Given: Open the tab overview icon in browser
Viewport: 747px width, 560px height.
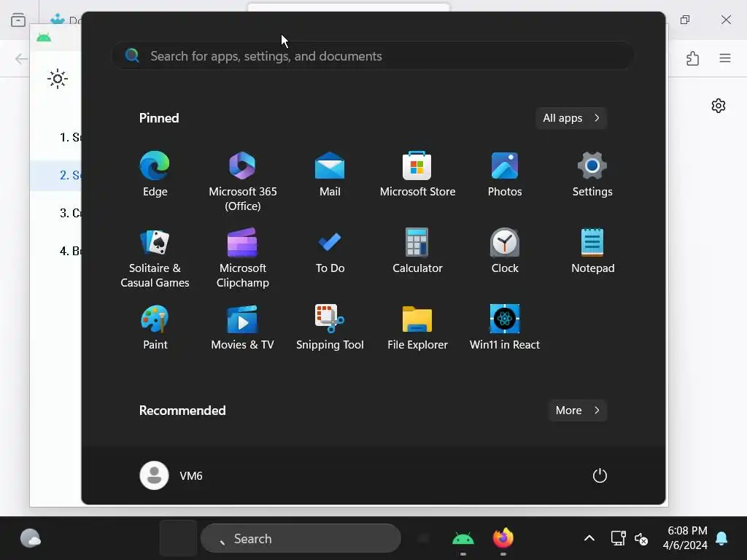Looking at the screenshot, I should click(18, 20).
